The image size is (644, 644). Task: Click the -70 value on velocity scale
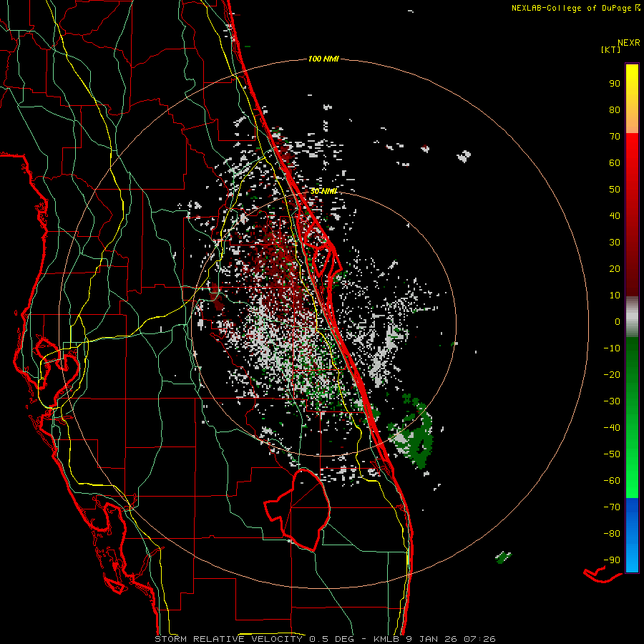tap(612, 507)
